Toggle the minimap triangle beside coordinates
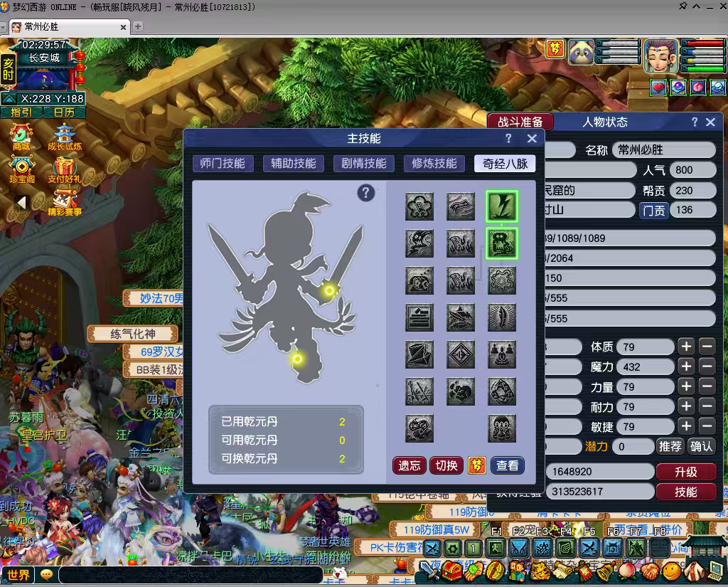Viewport: 728px width, 587px height. [x=9, y=98]
